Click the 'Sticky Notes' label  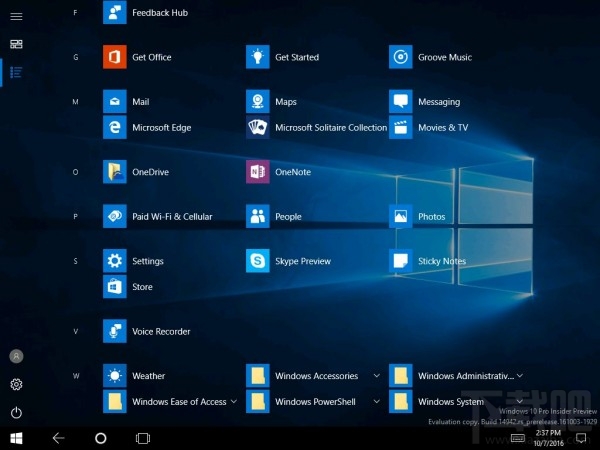[x=442, y=261]
